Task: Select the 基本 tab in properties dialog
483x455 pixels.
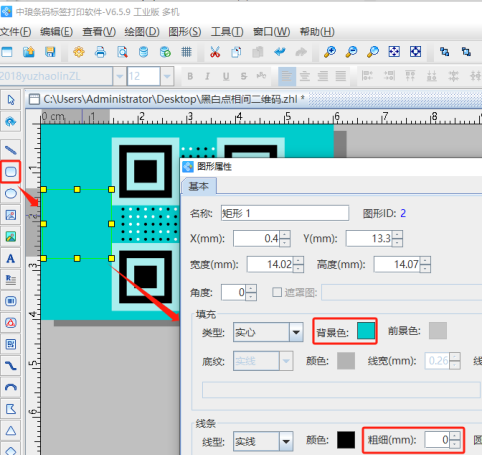Action: [x=199, y=186]
